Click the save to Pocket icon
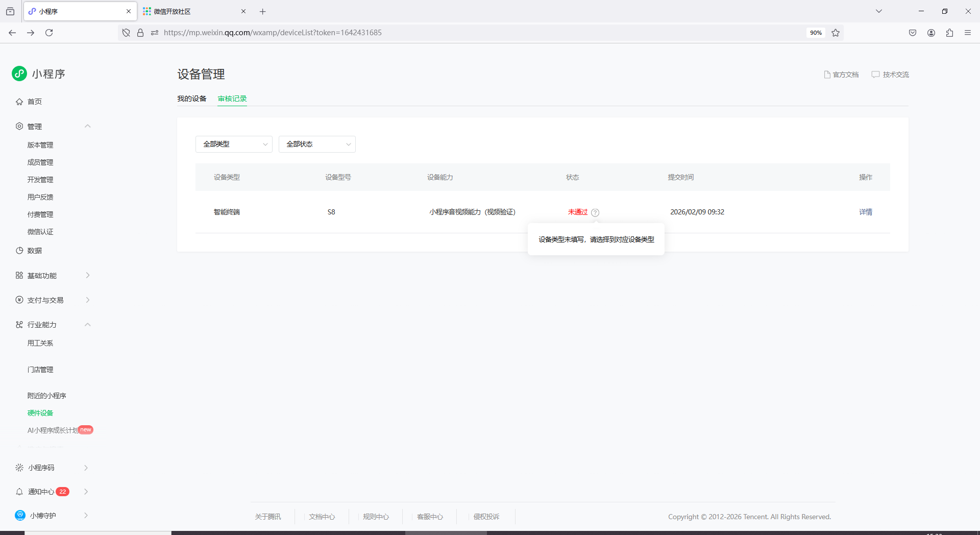The height and width of the screenshot is (535, 980). click(913, 33)
